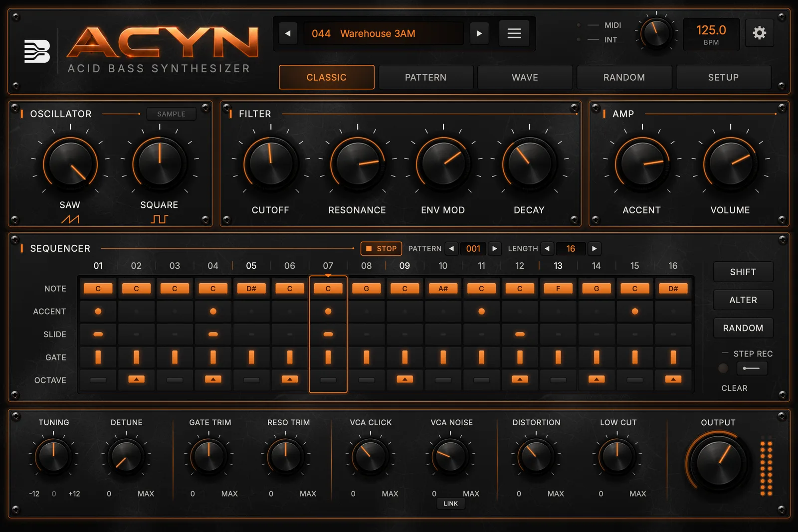Toggle octave up arrow on step 02
The width and height of the screenshot is (798, 532).
tap(136, 379)
